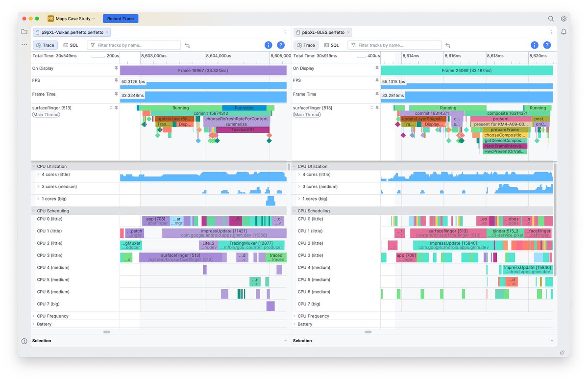This screenshot has width=588, height=381.
Task: Unpin surfaceflinger track in Vulkan pane
Action: [x=117, y=107]
